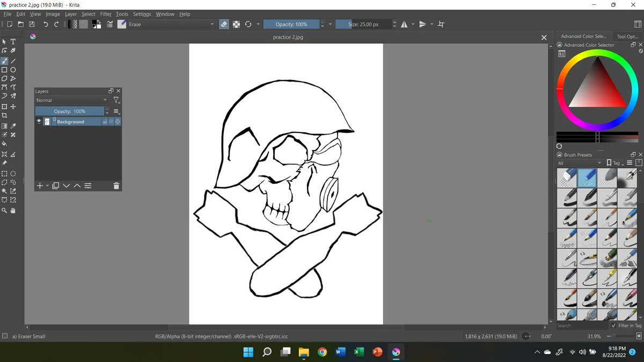
Task: Open the layer filter dropdown
Action: pos(116,100)
